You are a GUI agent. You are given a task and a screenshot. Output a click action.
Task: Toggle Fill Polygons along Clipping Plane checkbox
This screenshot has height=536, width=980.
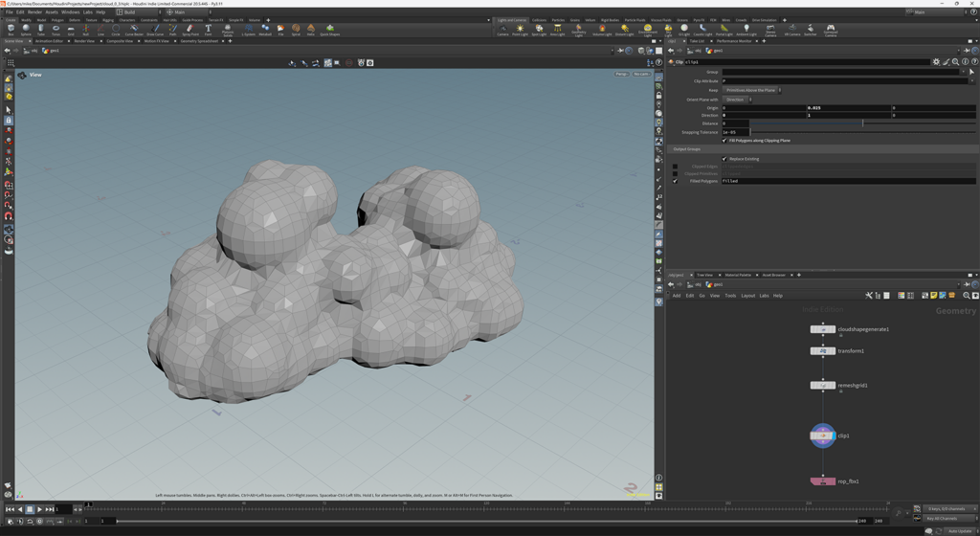pyautogui.click(x=724, y=141)
